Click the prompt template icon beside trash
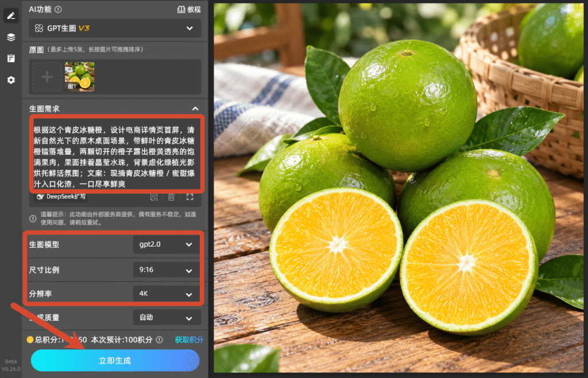The image size is (588, 378). (x=154, y=197)
